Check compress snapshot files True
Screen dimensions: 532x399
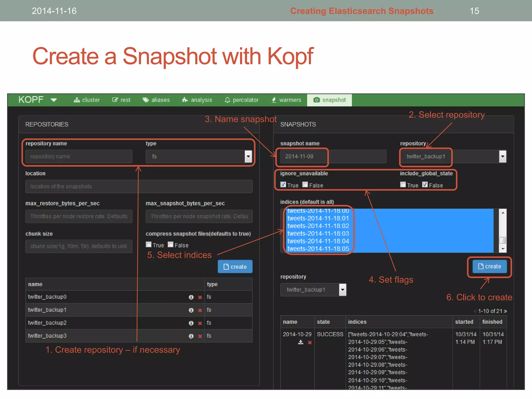point(149,245)
